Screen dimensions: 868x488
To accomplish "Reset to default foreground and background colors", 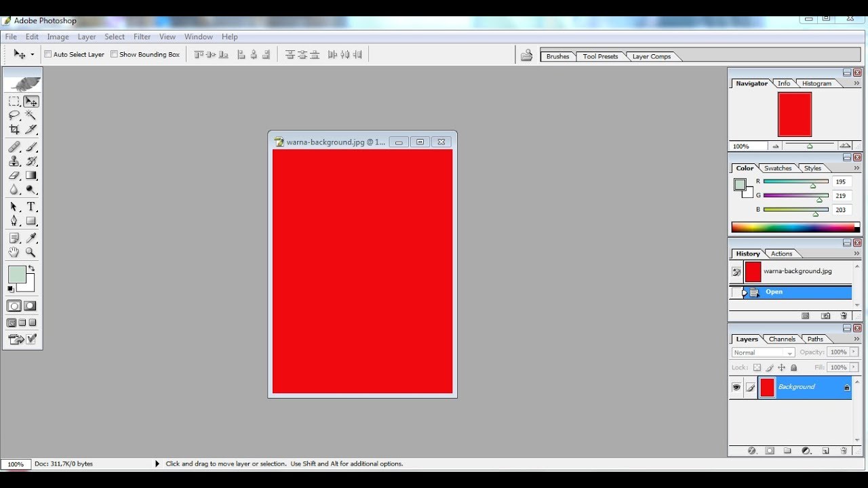I will tap(11, 289).
